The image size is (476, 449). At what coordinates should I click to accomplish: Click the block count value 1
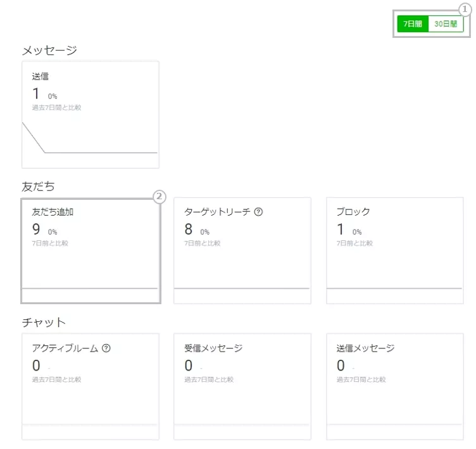click(x=340, y=230)
